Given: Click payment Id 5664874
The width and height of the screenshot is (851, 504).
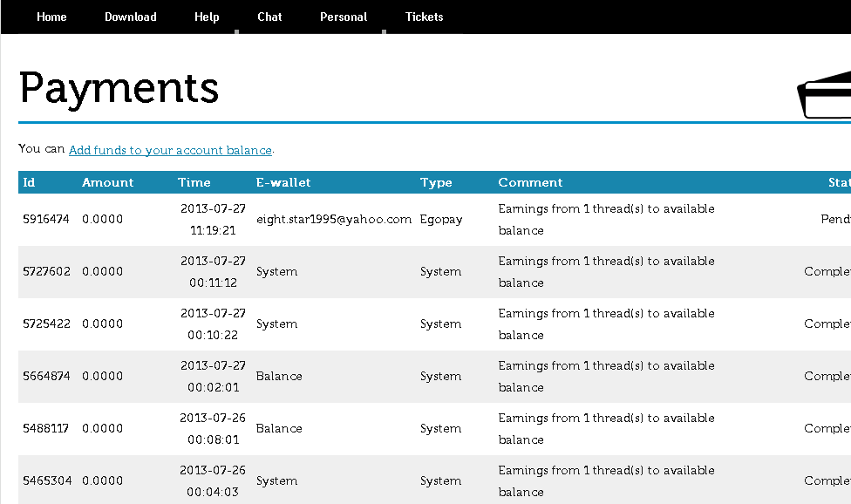Looking at the screenshot, I should coord(46,377).
